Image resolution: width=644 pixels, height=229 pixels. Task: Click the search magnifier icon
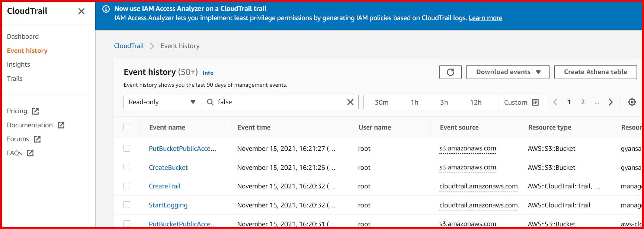(210, 102)
